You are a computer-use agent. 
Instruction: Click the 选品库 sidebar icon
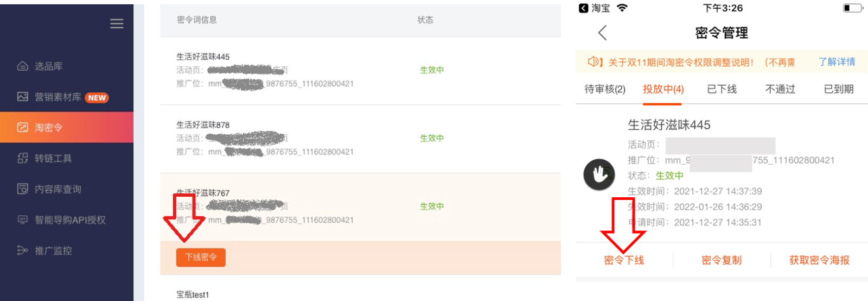[x=23, y=66]
